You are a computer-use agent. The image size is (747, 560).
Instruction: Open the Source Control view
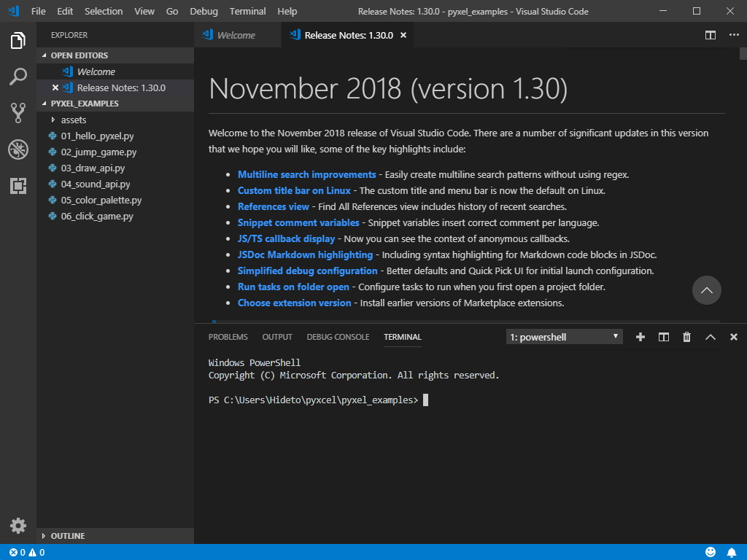tap(18, 113)
